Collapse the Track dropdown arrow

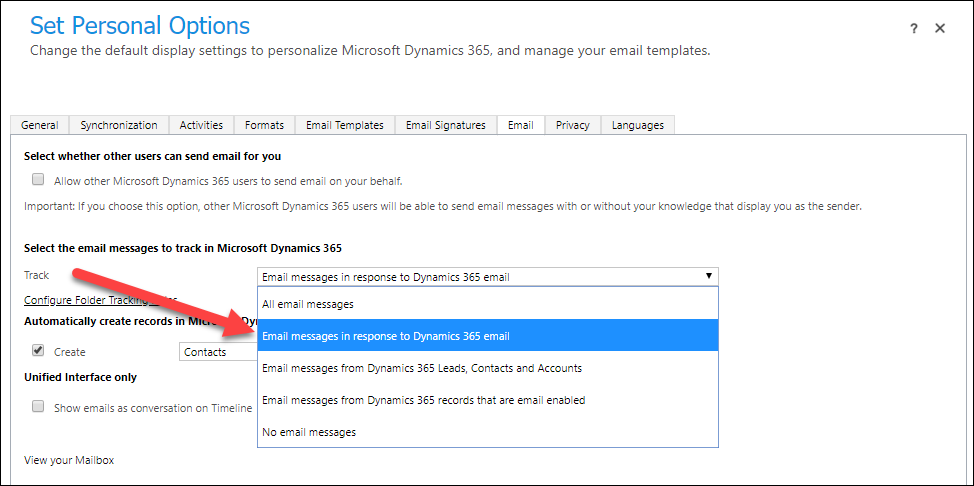[708, 276]
